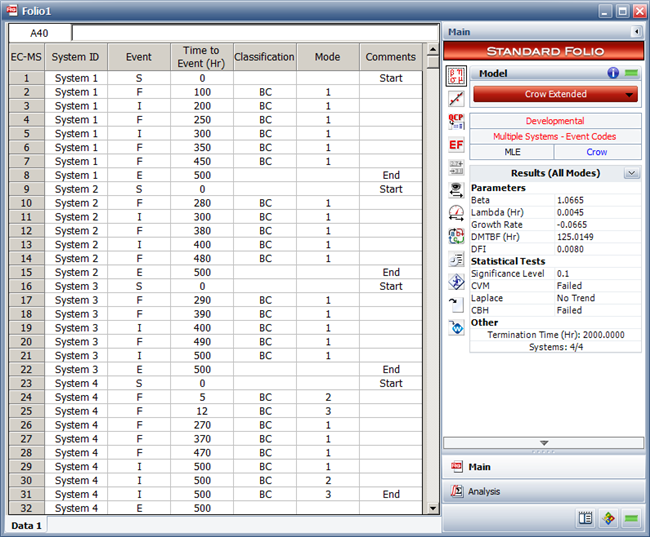Click the Developmental data type link

(555, 121)
